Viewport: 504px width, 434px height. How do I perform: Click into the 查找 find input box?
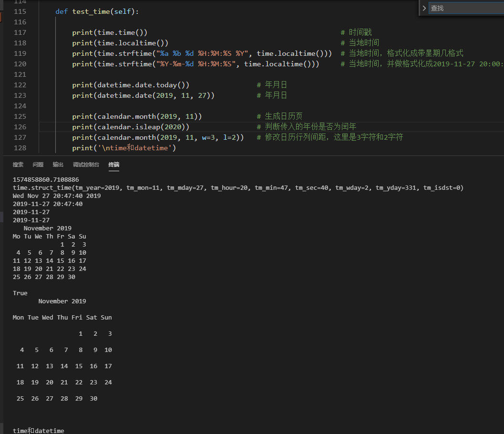(465, 8)
